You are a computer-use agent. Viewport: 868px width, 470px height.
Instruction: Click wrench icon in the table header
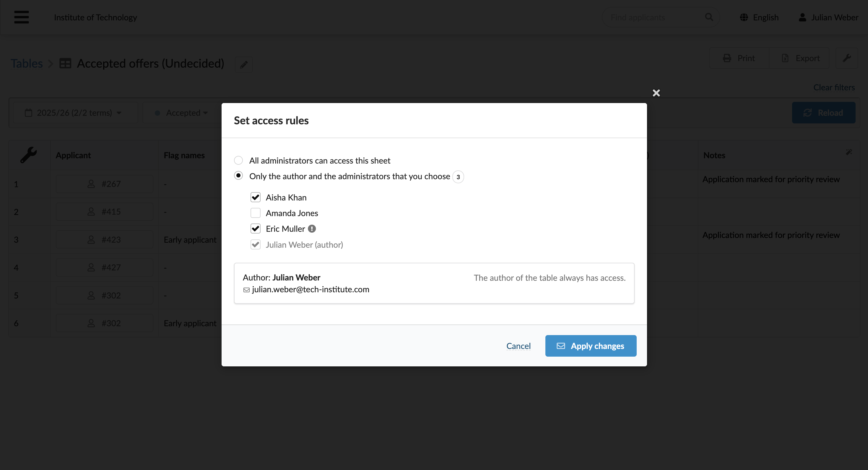pyautogui.click(x=29, y=155)
